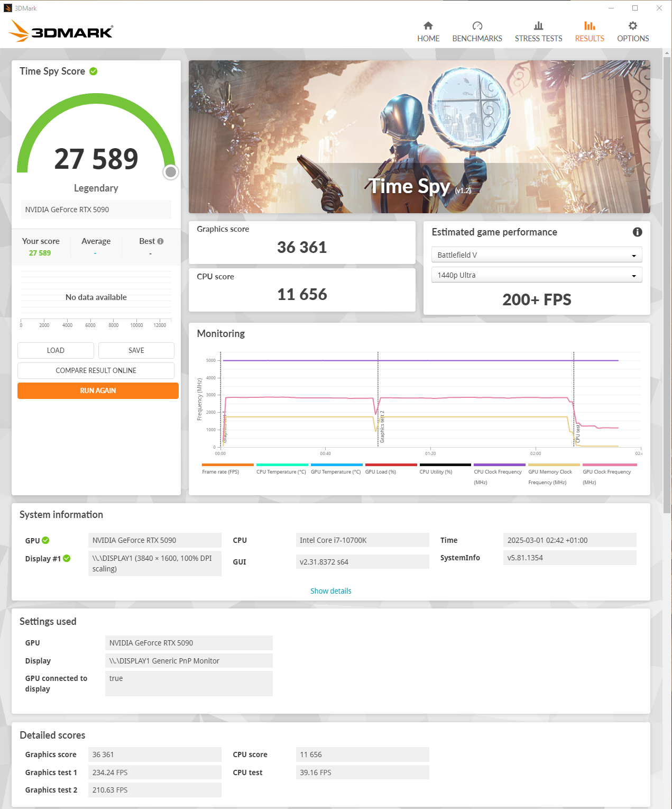Click info icon next to Best score
The image size is (672, 809).
[x=160, y=241]
